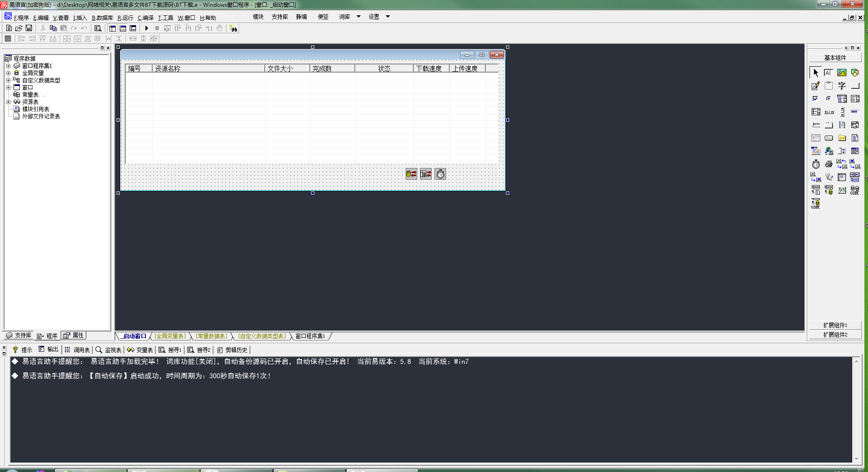868x472 pixels.
Task: Click the 支持库 button in the top bar
Action: pos(280,17)
